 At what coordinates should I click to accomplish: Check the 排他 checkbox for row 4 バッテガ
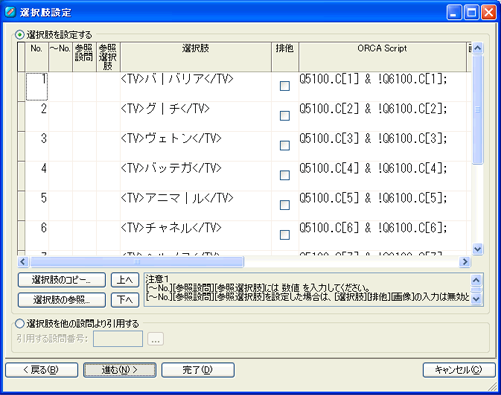tap(285, 175)
